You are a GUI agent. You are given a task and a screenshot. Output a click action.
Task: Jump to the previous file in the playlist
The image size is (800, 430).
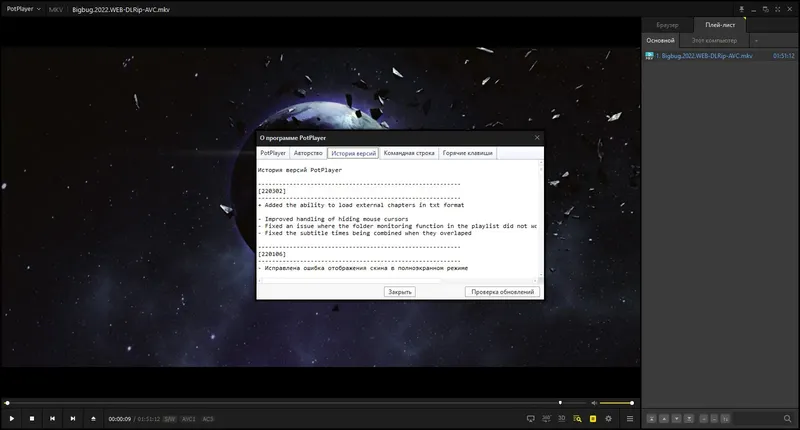[x=52, y=419]
